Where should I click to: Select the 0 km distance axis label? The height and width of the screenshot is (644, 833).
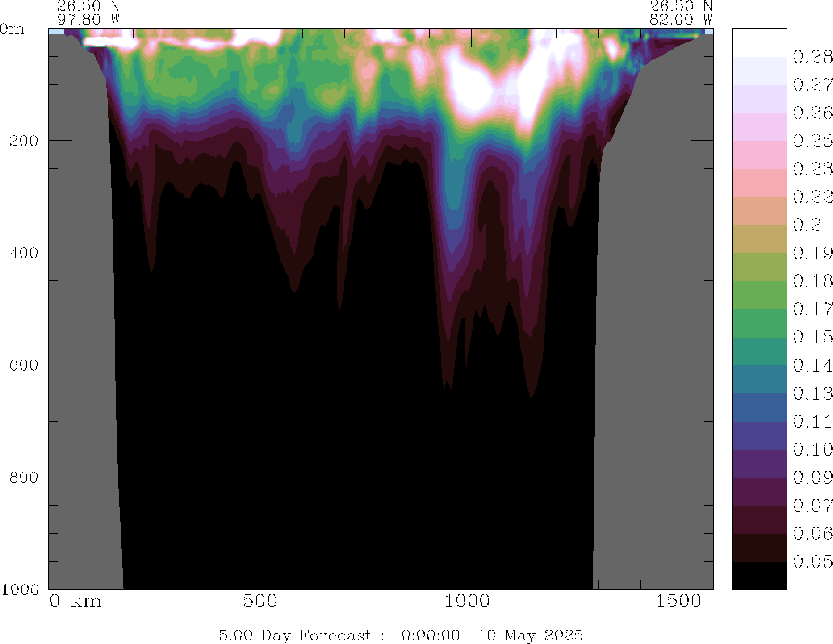[x=75, y=601]
